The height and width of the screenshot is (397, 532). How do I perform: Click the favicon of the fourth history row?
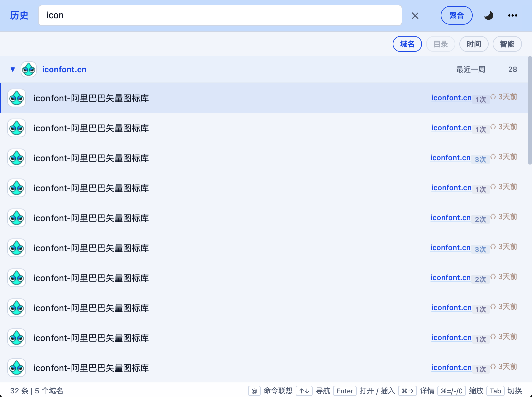pos(17,188)
